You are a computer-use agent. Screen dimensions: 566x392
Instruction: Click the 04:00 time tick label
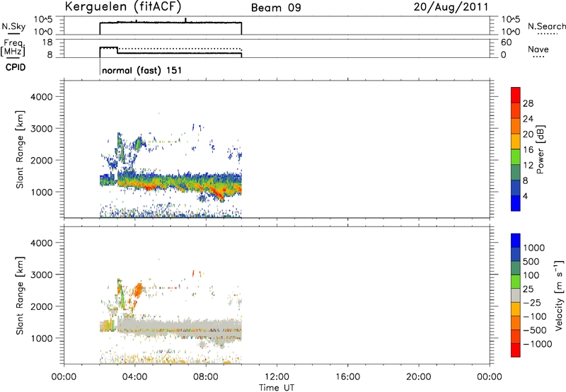(134, 377)
